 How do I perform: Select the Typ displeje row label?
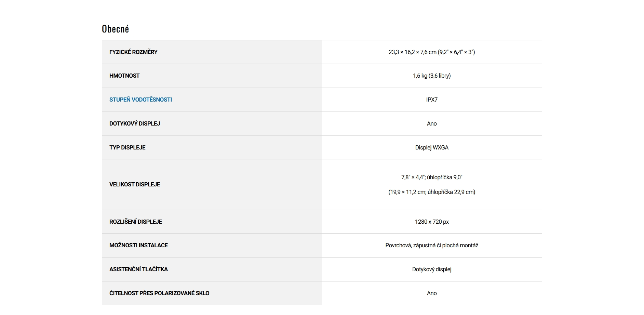(127, 147)
